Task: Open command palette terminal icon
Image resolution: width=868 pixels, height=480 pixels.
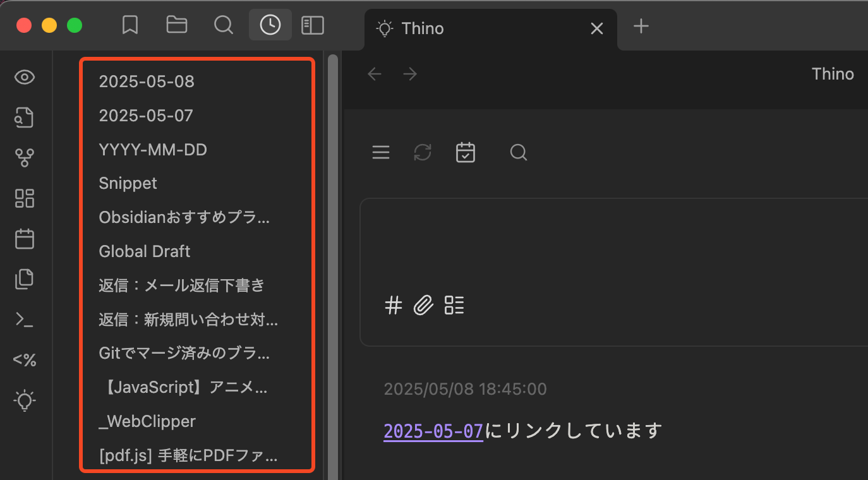Action: point(25,320)
